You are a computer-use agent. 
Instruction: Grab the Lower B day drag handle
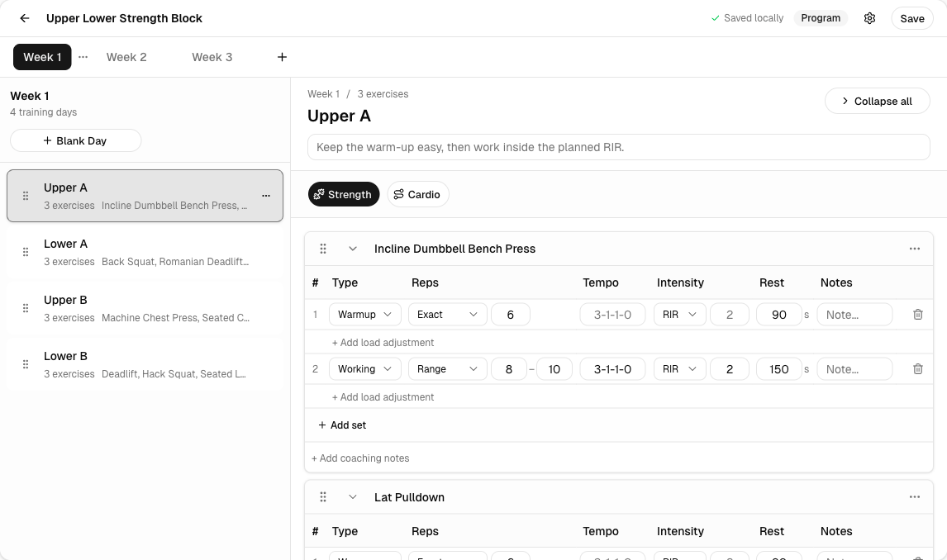pyautogui.click(x=26, y=364)
